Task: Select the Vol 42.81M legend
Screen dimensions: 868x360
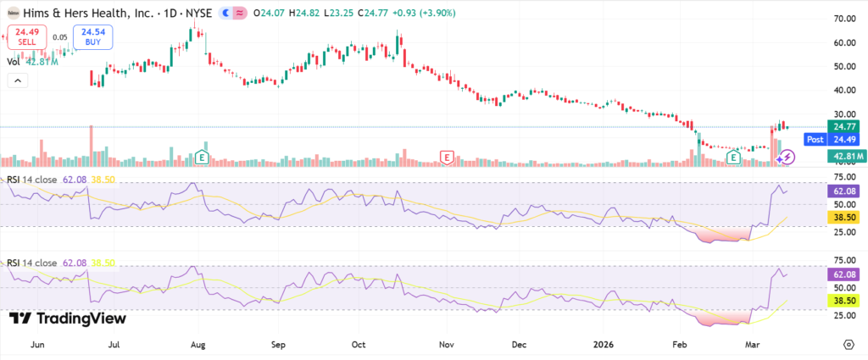Action: point(33,62)
